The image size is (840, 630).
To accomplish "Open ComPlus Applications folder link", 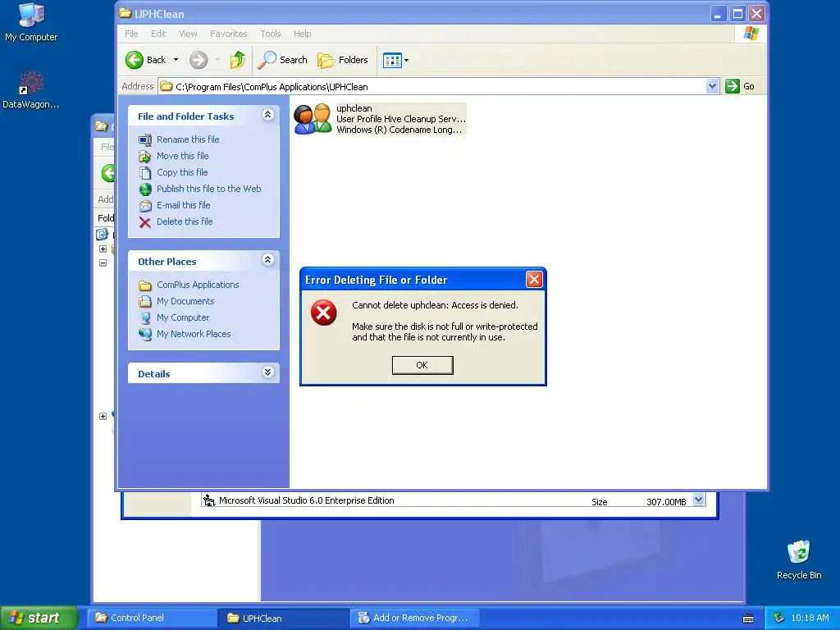I will pos(198,285).
